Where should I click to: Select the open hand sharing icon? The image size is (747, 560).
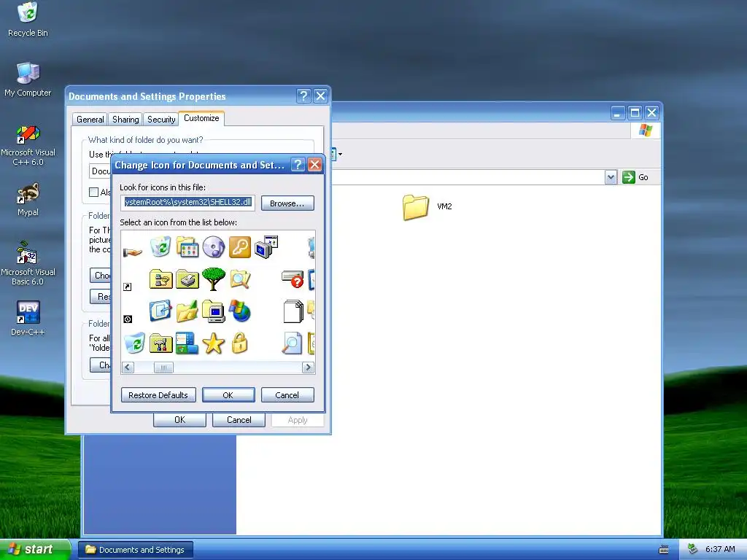(x=133, y=252)
